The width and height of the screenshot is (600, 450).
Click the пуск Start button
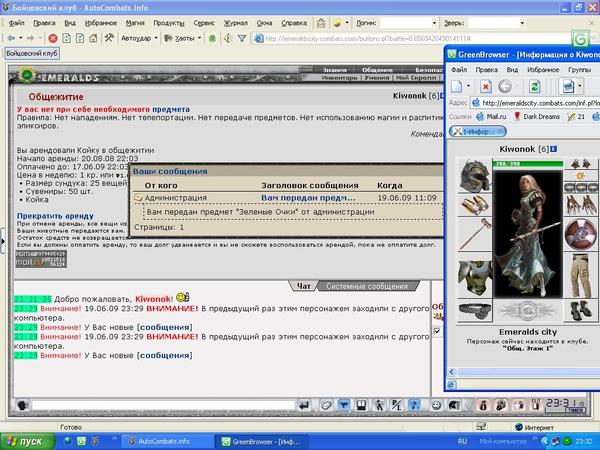click(x=28, y=441)
